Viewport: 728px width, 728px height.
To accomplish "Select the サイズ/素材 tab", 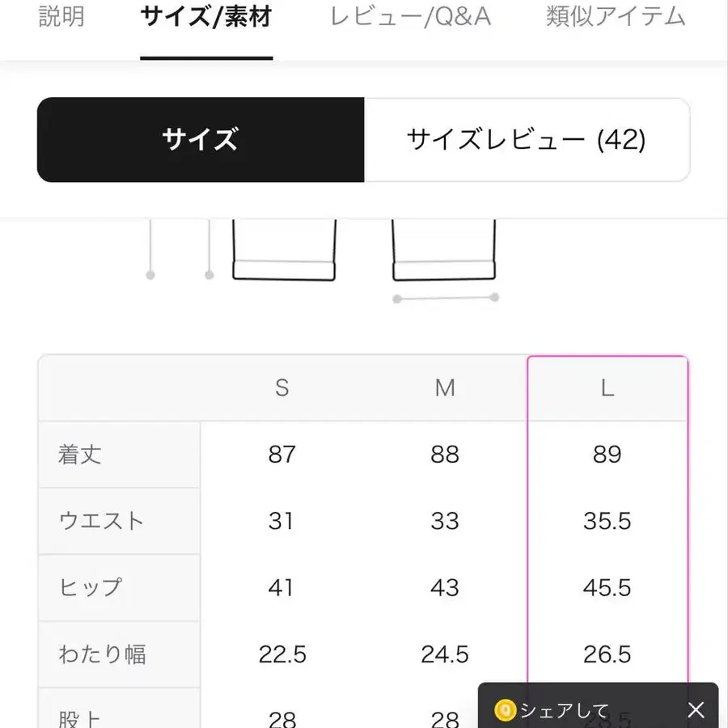I will 205,16.
